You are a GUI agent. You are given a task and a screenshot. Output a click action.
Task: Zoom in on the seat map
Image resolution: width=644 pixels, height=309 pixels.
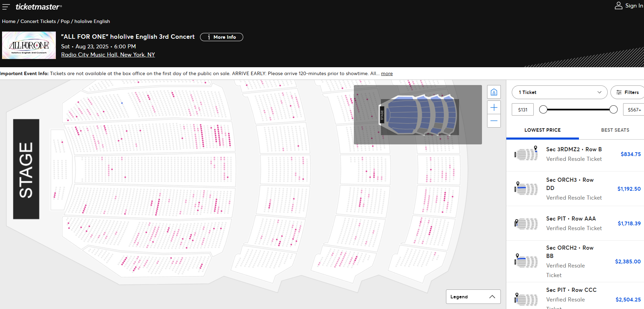coord(494,108)
